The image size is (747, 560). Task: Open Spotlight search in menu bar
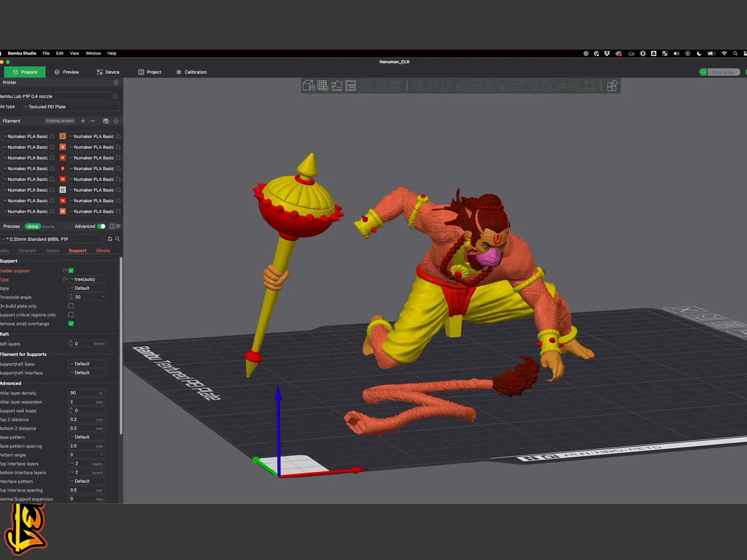coord(735,54)
